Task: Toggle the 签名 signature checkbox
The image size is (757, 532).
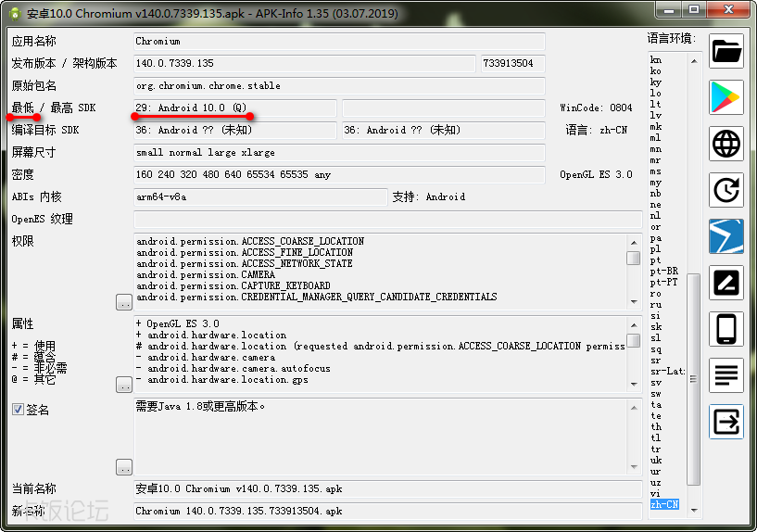Action: pyautogui.click(x=18, y=410)
